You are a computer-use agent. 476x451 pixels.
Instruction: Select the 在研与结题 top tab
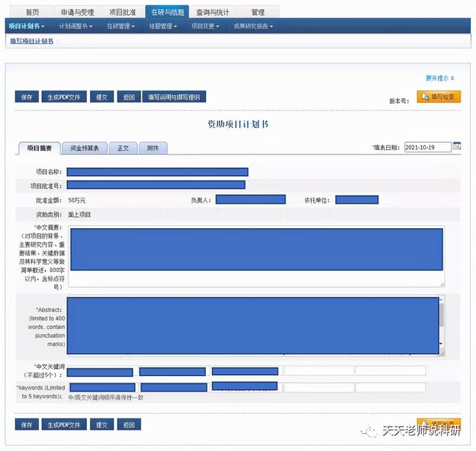(x=167, y=12)
